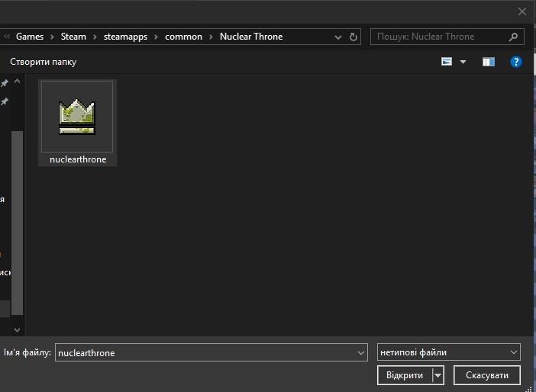
Task: Open the help question mark icon
Action: 516,62
